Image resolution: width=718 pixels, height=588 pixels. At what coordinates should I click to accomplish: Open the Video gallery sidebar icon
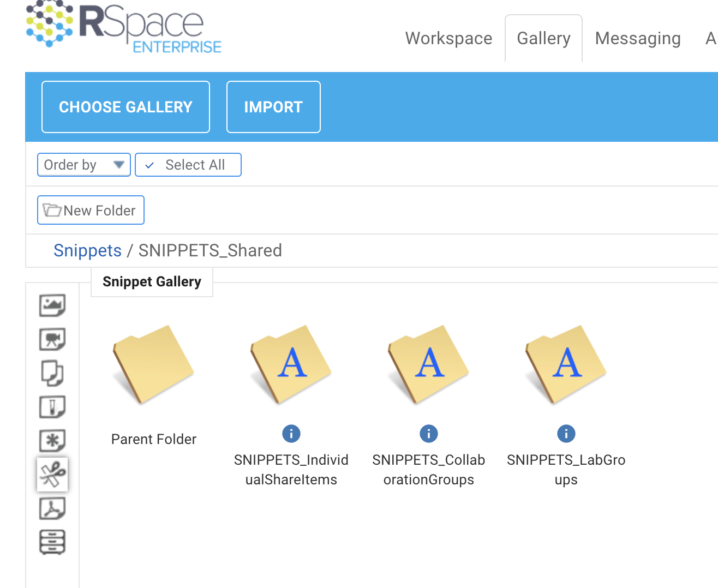(52, 339)
